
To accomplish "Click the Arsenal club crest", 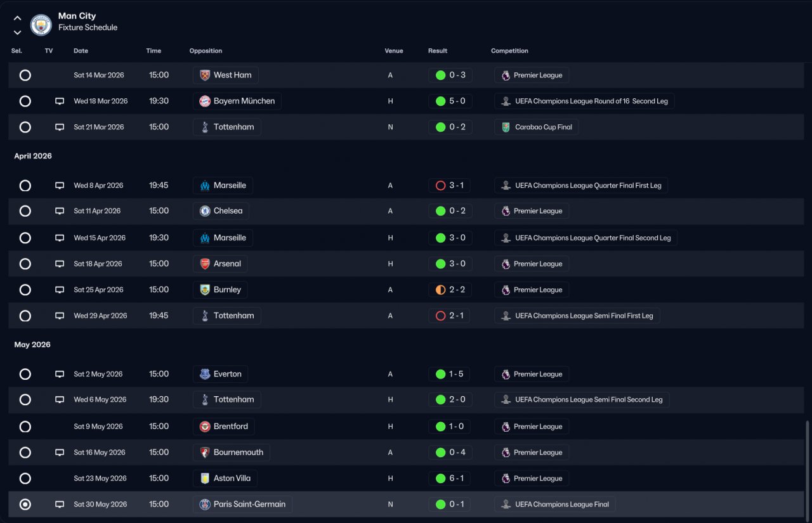I will (x=205, y=264).
